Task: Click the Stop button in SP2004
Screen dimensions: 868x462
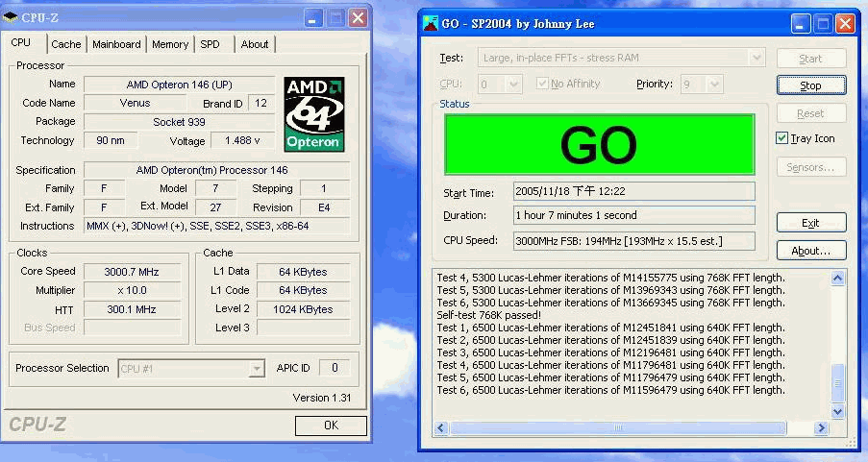Action: pyautogui.click(x=811, y=85)
